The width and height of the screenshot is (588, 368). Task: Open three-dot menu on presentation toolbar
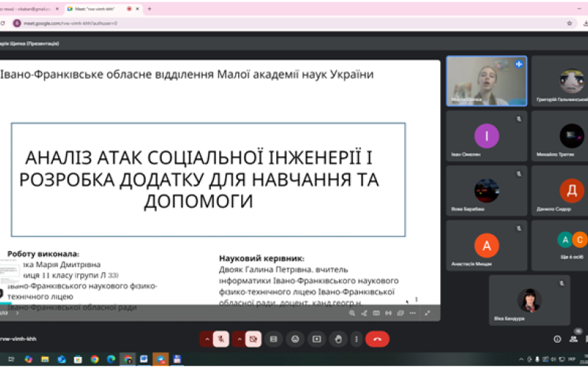click(x=412, y=314)
